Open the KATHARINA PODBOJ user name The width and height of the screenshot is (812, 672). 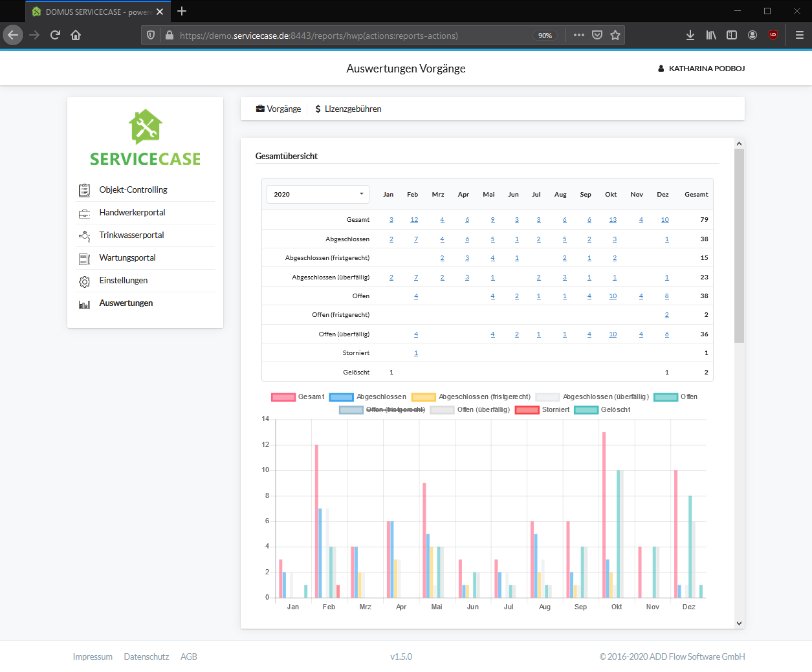[707, 69]
